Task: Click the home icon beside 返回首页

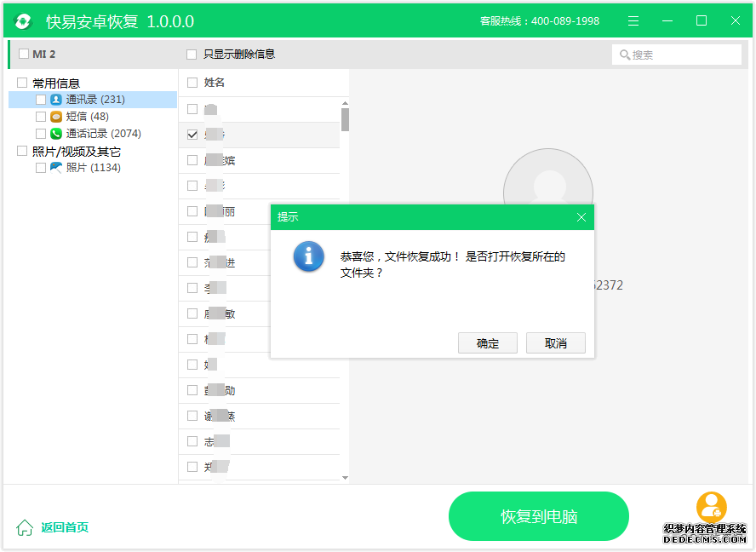Action: point(26,527)
